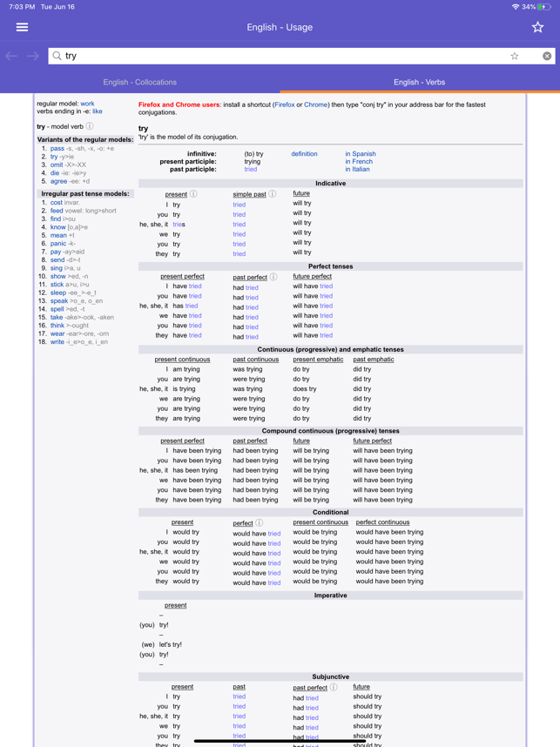This screenshot has width=560, height=747.
Task: Click 'Irregular past tense models:' heading
Action: pyautogui.click(x=84, y=194)
